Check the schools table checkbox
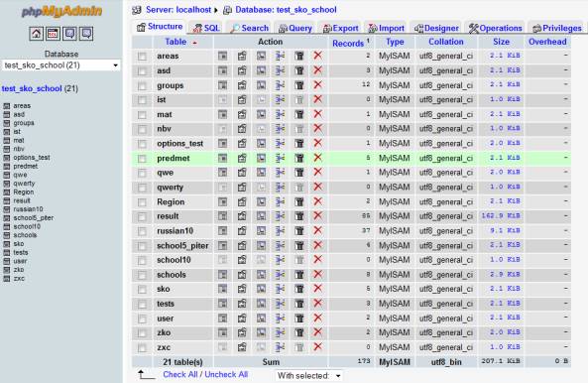Viewport: 588px width, 383px height. (142, 275)
